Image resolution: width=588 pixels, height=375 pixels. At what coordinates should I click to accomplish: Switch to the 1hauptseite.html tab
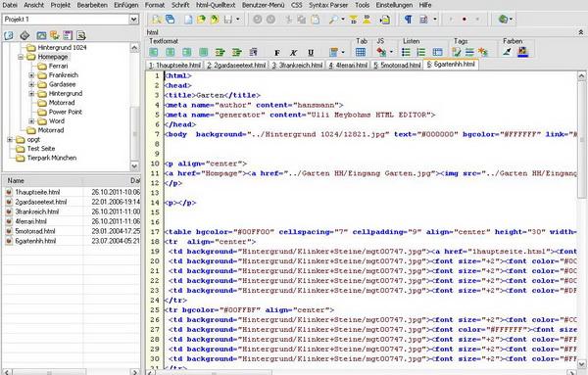(x=174, y=66)
